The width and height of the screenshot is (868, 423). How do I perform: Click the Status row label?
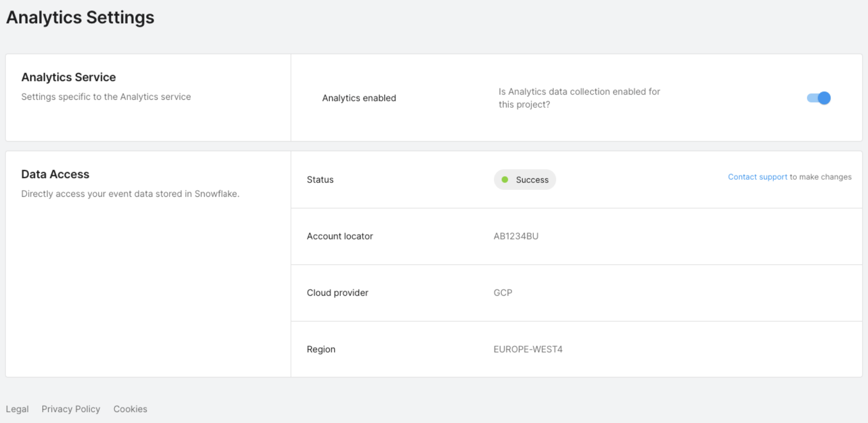[320, 180]
